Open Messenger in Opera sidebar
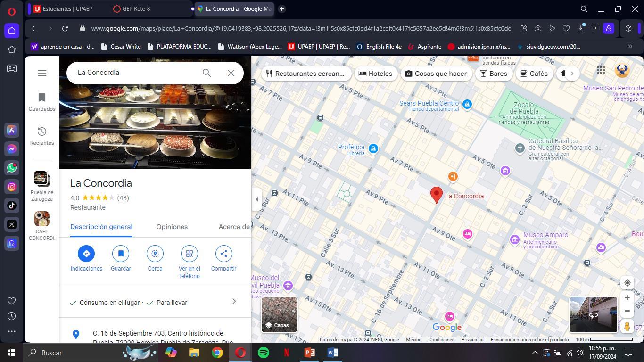Screen dimensions: 644x362 coord(12,149)
